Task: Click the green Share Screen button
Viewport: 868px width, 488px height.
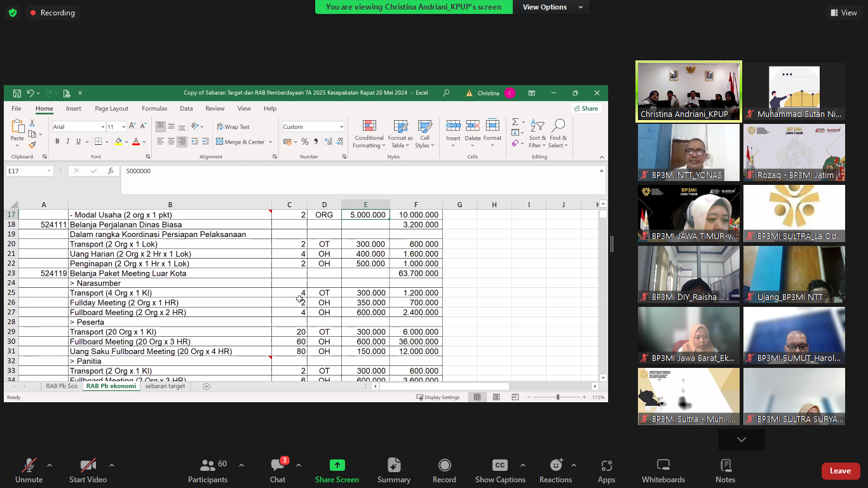Action: [x=337, y=470]
